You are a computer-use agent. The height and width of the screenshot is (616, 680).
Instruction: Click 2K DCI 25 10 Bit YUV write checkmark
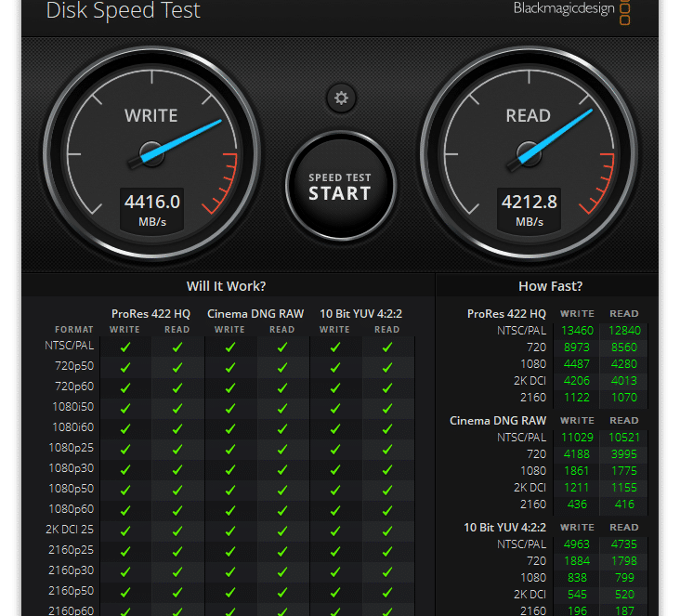click(x=334, y=531)
